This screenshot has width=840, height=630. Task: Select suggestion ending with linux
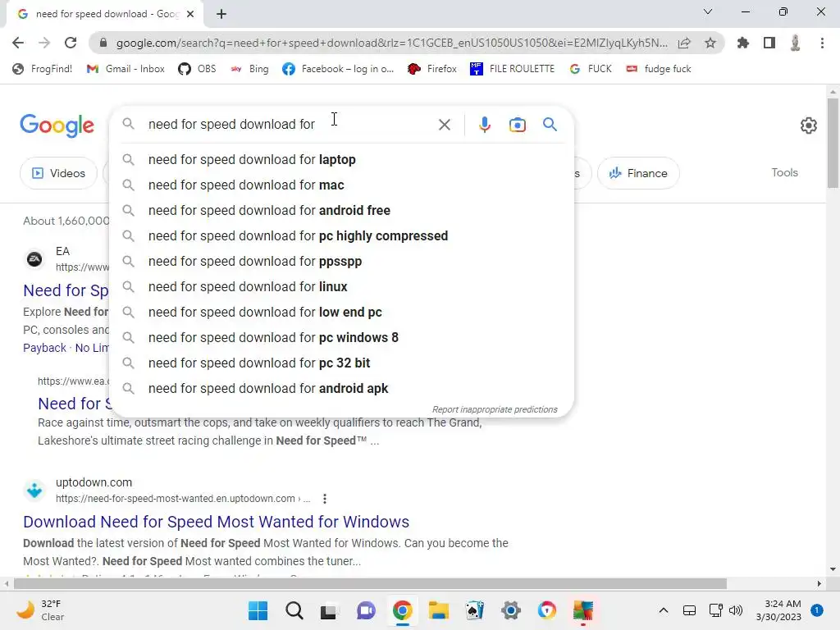pyautogui.click(x=341, y=286)
